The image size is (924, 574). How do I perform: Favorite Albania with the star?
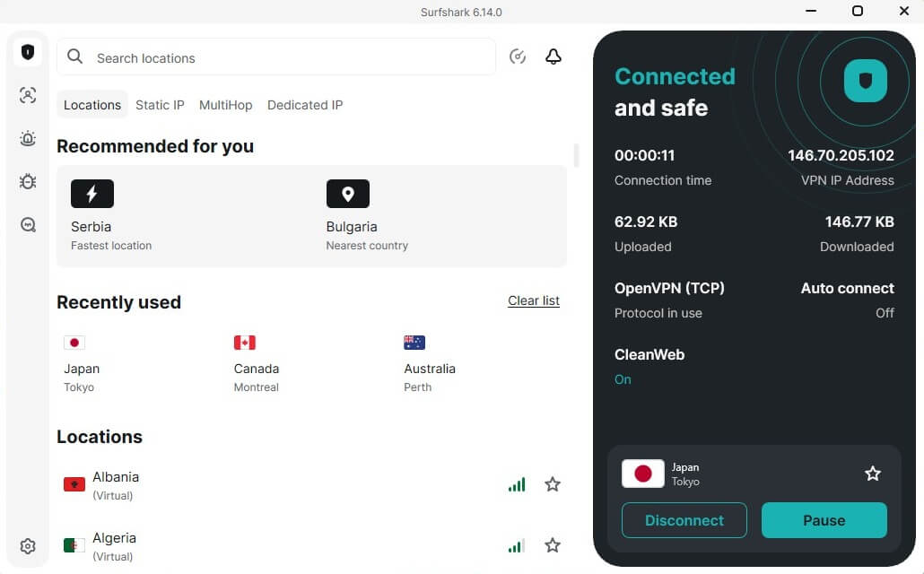pos(553,484)
